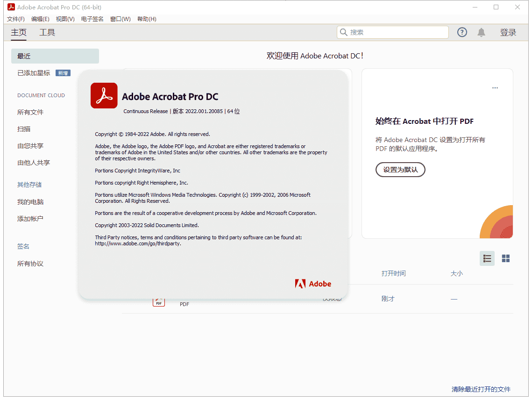Select 已添加星标 in the sidebar
Screen dimensions: 532x400
pyautogui.click(x=34, y=73)
